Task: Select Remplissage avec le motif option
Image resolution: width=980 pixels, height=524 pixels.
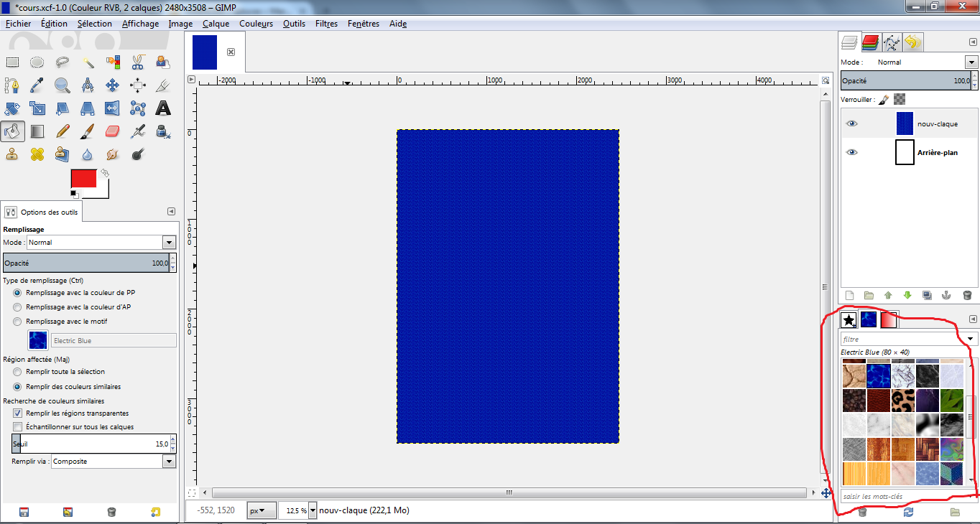Action: (x=18, y=322)
